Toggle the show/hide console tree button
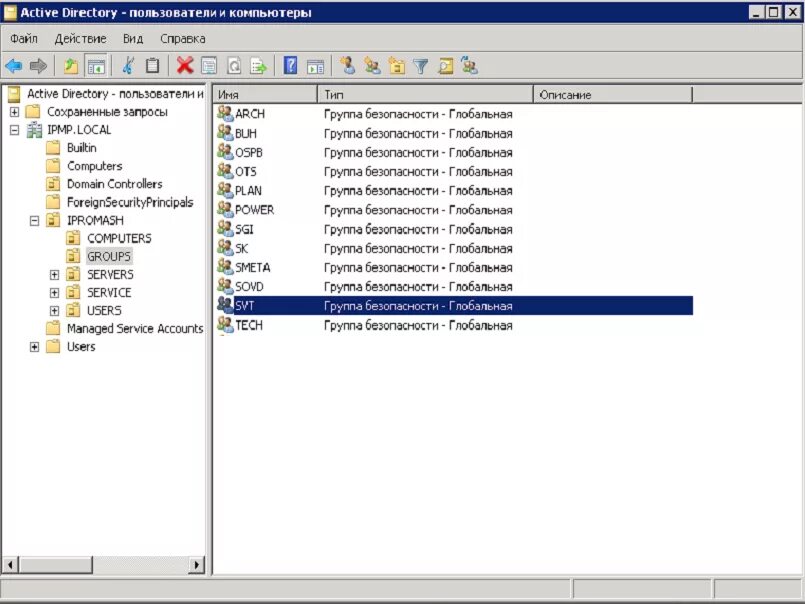 [96, 66]
